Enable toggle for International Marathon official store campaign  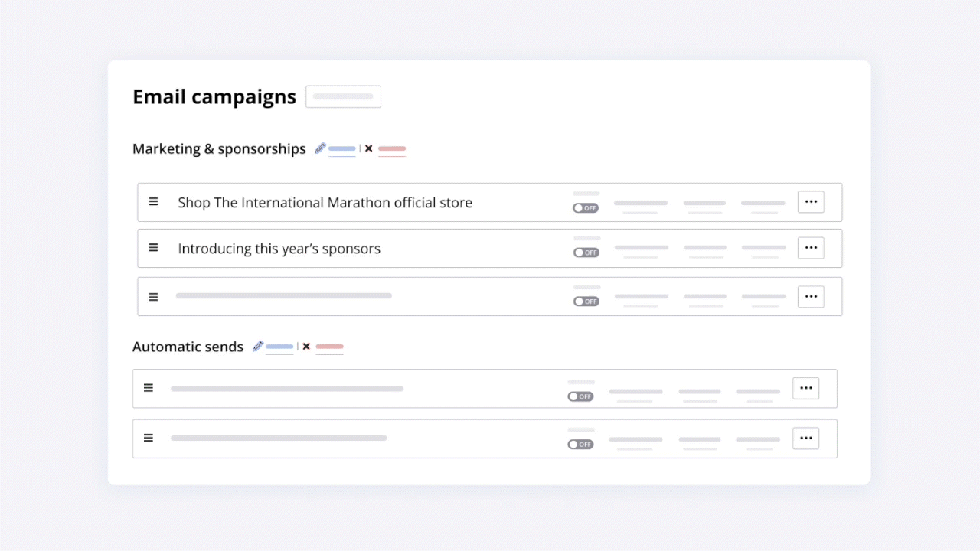pyautogui.click(x=586, y=208)
